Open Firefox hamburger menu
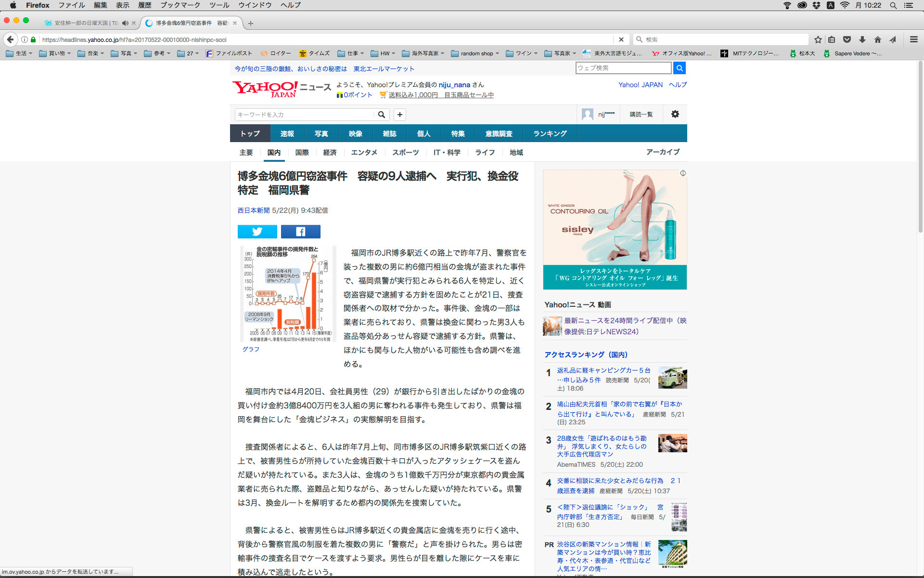This screenshot has width=924, height=578. 913,39
